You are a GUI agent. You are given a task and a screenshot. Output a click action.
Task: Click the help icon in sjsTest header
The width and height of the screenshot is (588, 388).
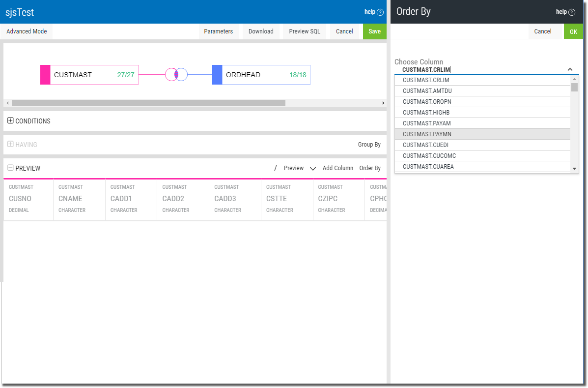click(380, 12)
